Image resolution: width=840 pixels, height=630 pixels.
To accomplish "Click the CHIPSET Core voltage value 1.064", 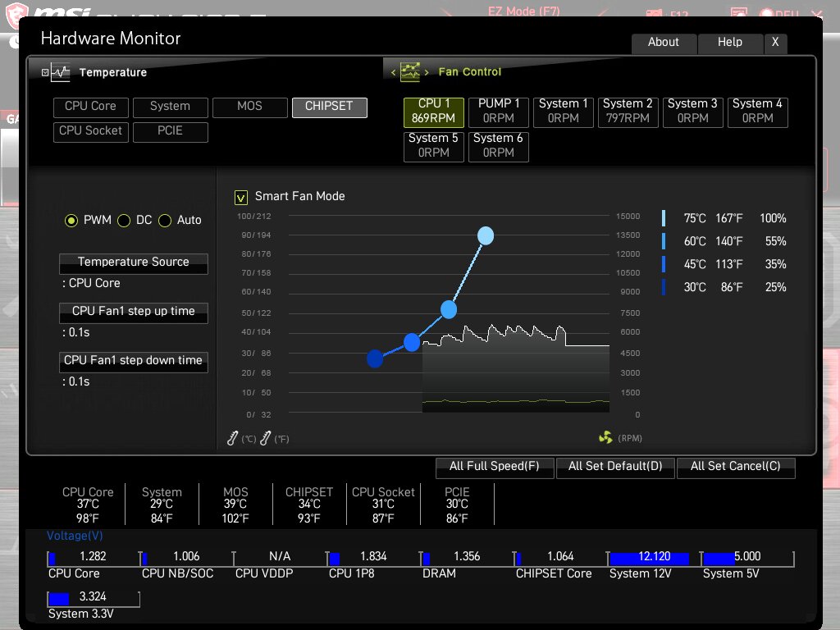I will pyautogui.click(x=560, y=557).
